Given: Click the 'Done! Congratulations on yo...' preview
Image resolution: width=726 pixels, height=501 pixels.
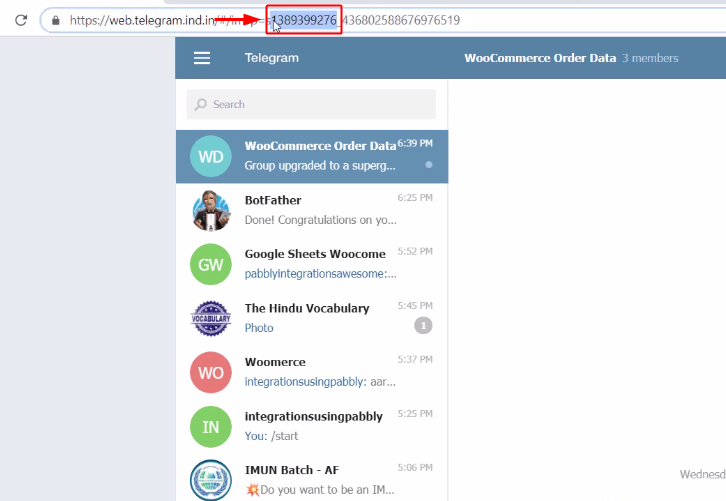Looking at the screenshot, I should click(320, 220).
